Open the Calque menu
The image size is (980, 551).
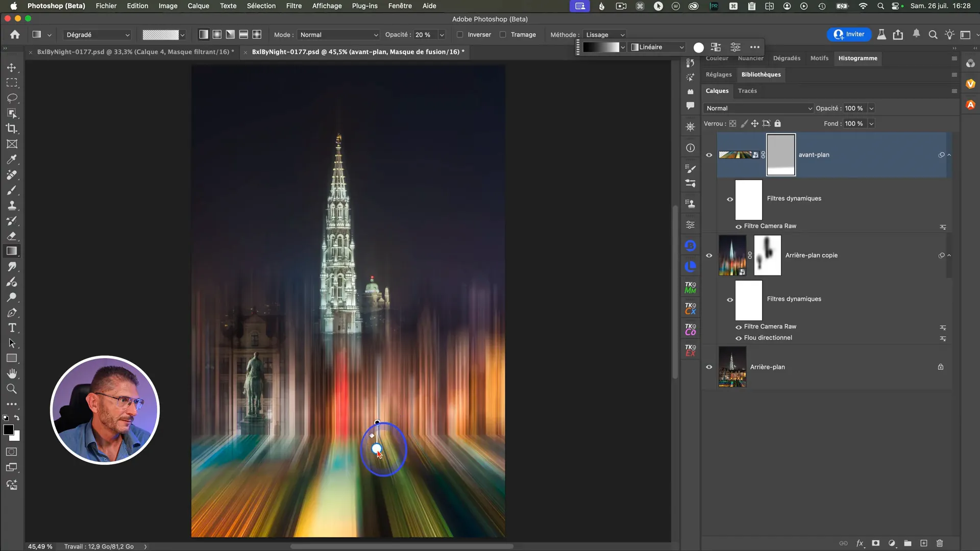[198, 6]
